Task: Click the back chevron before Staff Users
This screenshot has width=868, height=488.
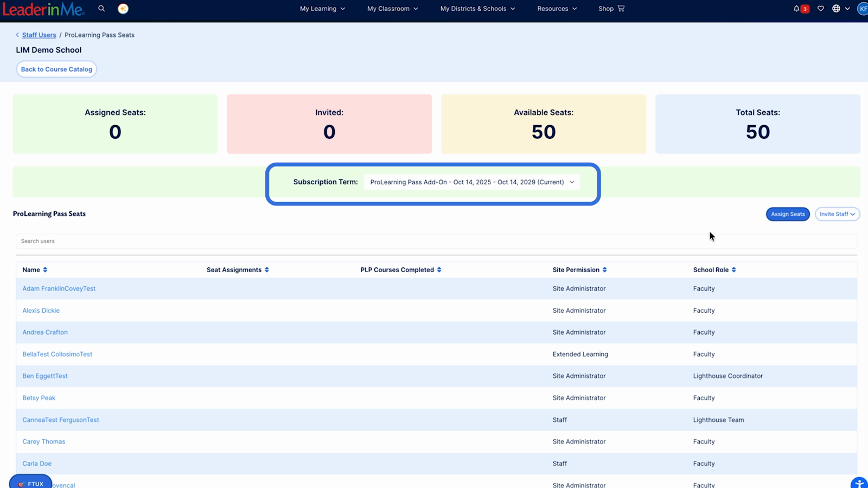Action: [17, 35]
